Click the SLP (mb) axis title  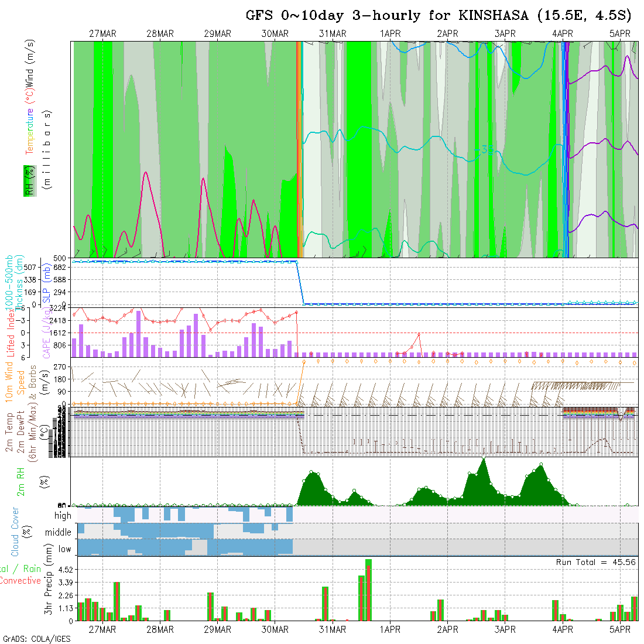coord(46,284)
